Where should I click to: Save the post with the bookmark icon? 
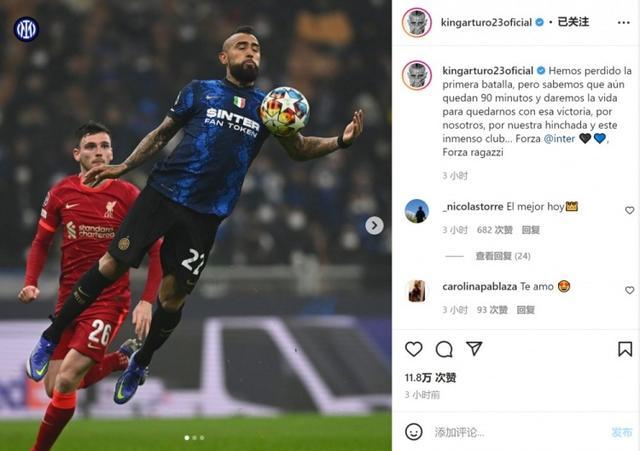click(625, 349)
